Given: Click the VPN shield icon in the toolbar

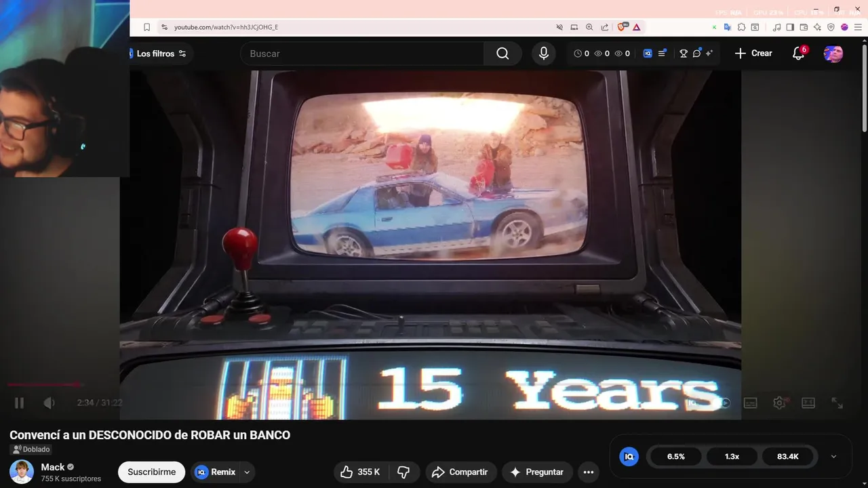Looking at the screenshot, I should pos(831,27).
